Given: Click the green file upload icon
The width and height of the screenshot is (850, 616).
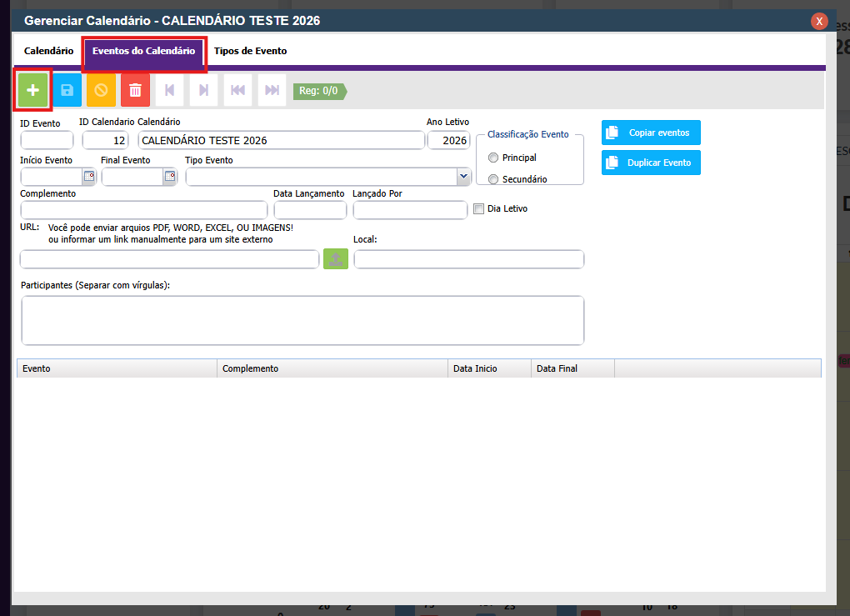Looking at the screenshot, I should pos(336,259).
